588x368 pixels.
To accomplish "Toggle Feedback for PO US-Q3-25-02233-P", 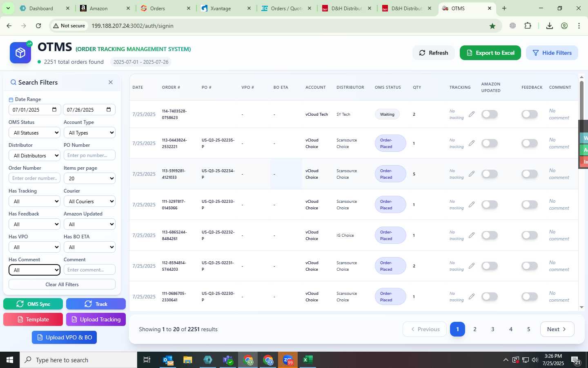I will tap(530, 204).
